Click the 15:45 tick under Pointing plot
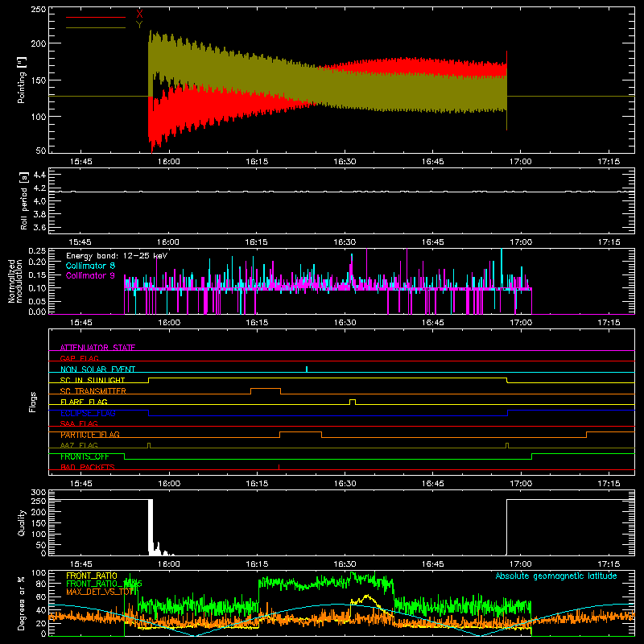 click(81, 162)
